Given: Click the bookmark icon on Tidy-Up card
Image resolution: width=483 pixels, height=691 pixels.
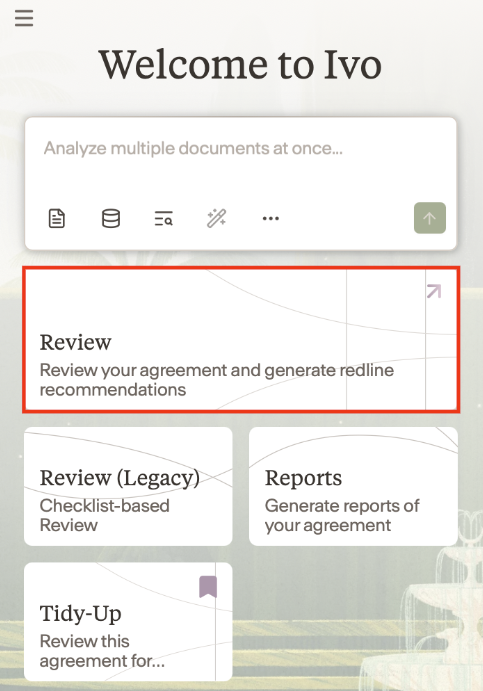Looking at the screenshot, I should point(208,587).
